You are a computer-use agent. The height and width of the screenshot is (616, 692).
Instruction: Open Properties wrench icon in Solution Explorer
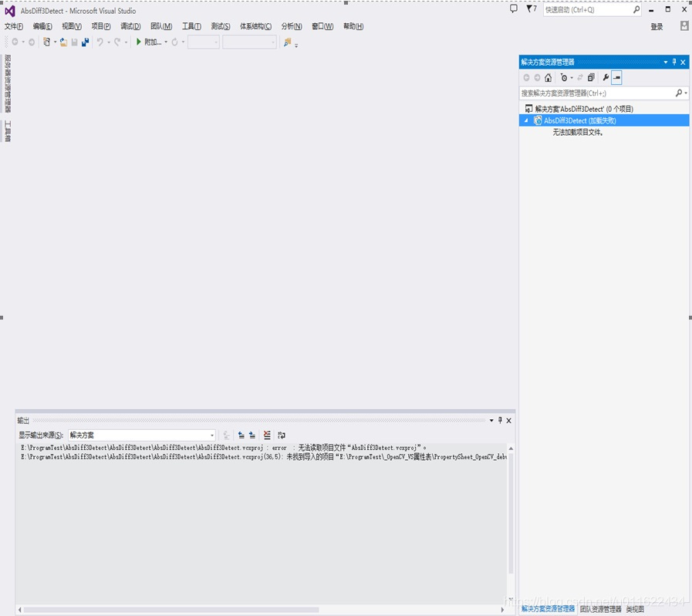tap(606, 78)
